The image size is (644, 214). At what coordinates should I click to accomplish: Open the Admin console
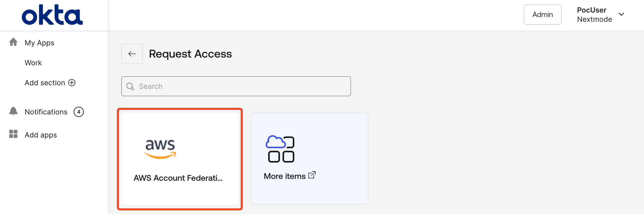(542, 15)
